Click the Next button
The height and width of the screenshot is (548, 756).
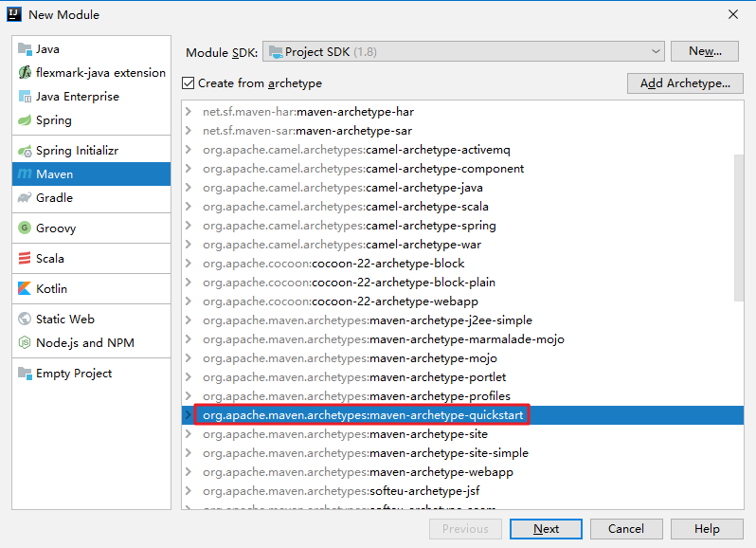pyautogui.click(x=546, y=529)
